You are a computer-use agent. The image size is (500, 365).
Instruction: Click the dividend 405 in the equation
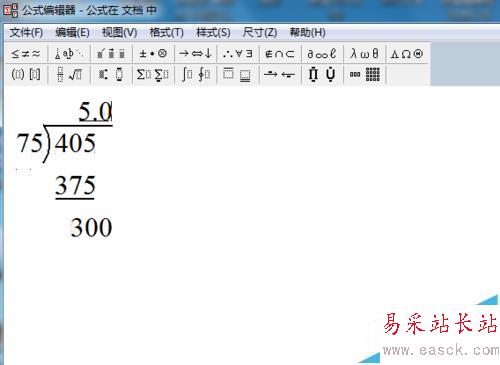[x=75, y=143]
